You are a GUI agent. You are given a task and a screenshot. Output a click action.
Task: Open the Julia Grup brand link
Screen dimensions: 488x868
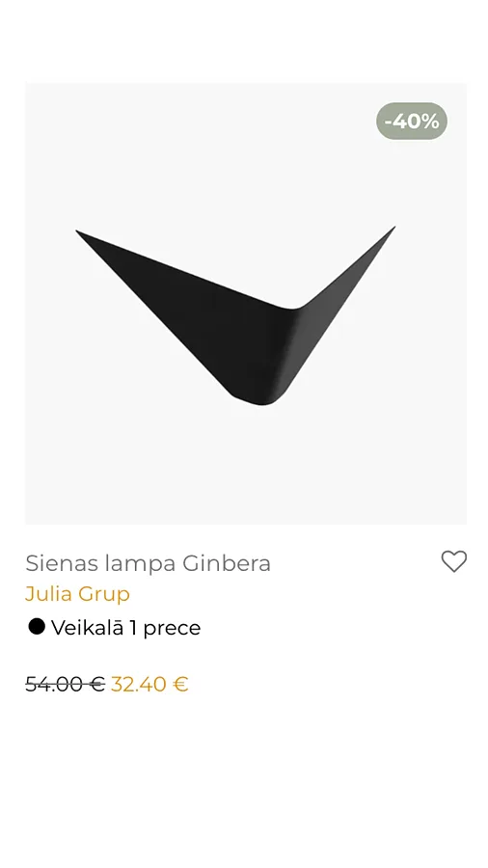77,594
